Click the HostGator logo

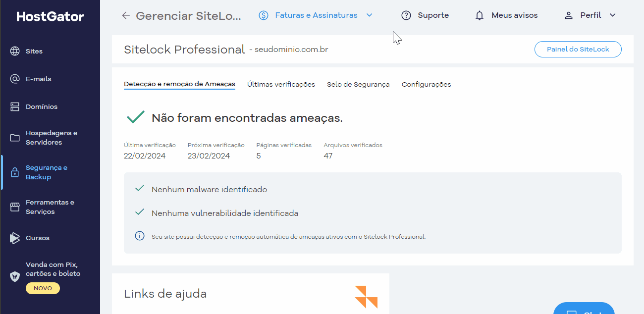[50, 16]
